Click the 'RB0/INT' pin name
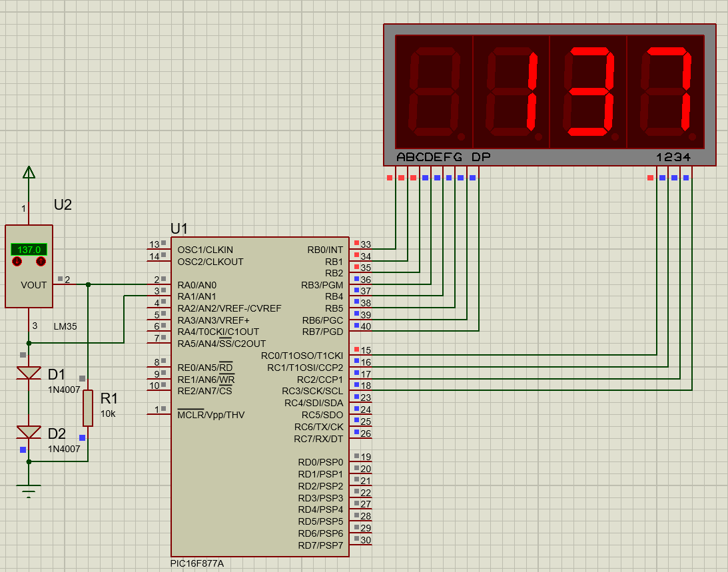 (x=325, y=250)
